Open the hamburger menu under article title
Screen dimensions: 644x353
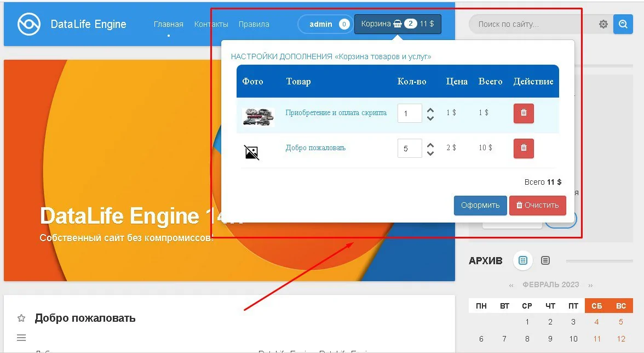click(x=21, y=338)
